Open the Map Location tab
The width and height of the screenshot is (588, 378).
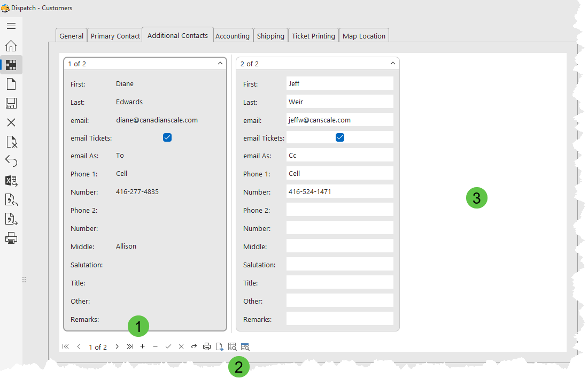pyautogui.click(x=363, y=36)
